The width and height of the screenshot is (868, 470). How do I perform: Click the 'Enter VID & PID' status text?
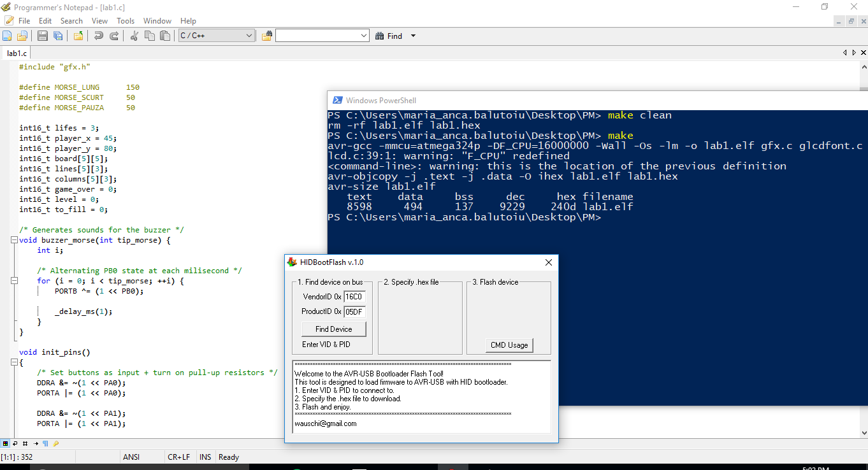pos(326,345)
